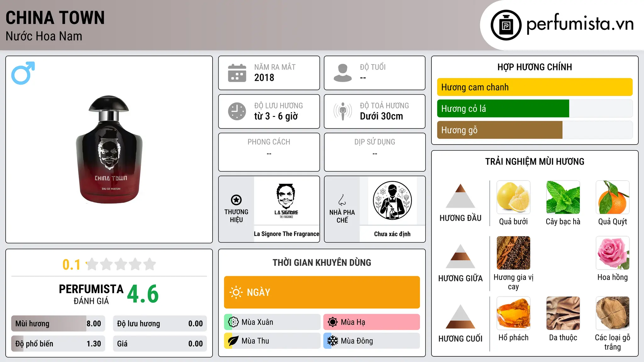This screenshot has width=644, height=362.
Task: Open the perfumer illustration image
Action: (x=392, y=200)
